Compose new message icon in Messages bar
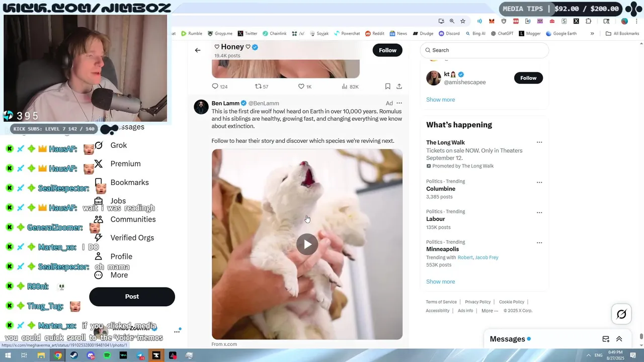Image resolution: width=644 pixels, height=362 pixels. point(606,339)
